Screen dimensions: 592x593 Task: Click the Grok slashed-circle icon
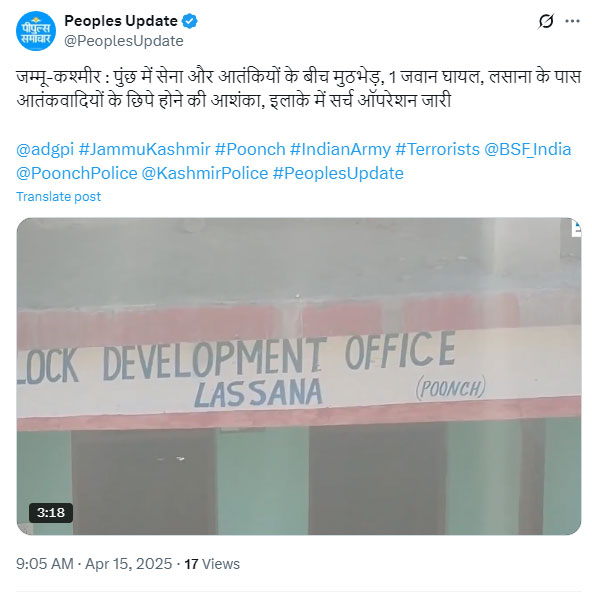pos(545,21)
